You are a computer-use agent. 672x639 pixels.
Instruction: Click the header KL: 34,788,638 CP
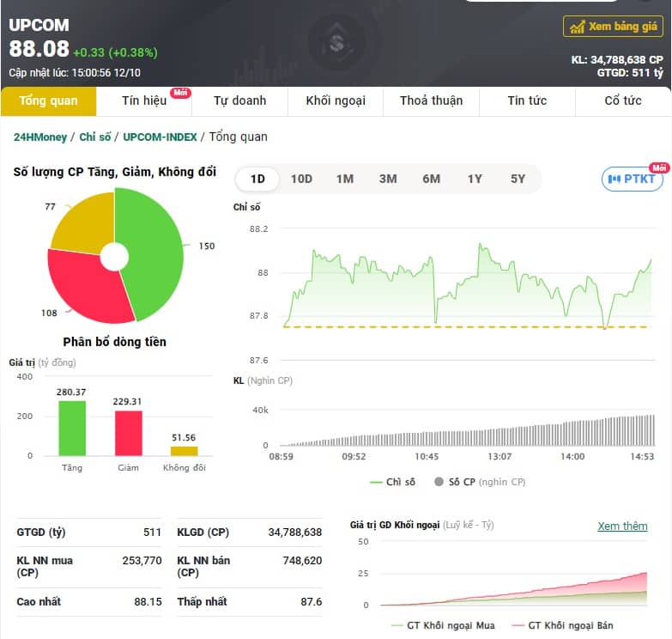pyautogui.click(x=617, y=59)
